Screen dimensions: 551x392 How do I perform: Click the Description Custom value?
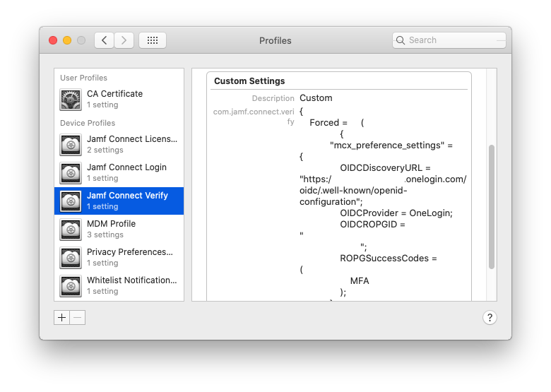coord(316,98)
